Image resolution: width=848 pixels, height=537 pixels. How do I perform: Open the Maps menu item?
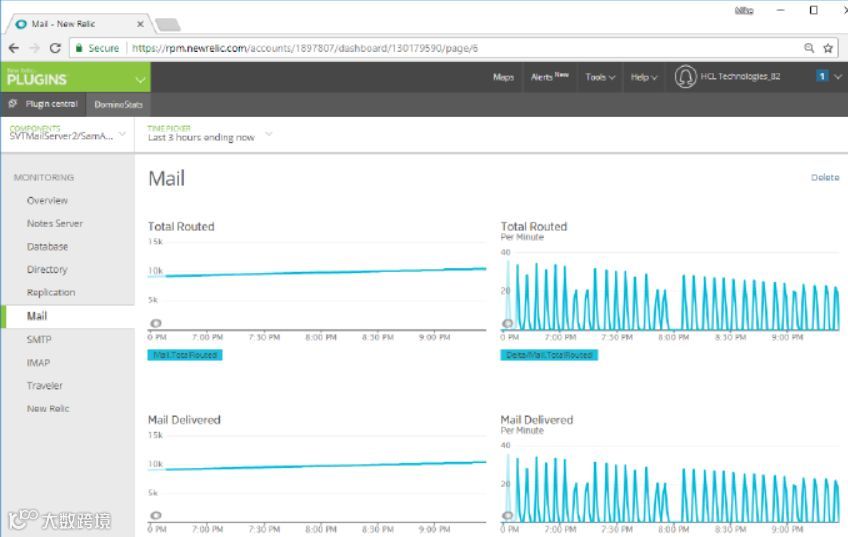504,77
